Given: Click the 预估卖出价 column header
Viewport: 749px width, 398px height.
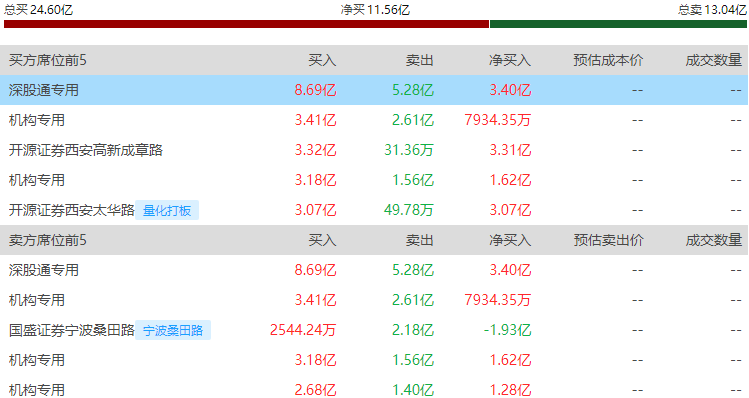Looking at the screenshot, I should (x=608, y=240).
